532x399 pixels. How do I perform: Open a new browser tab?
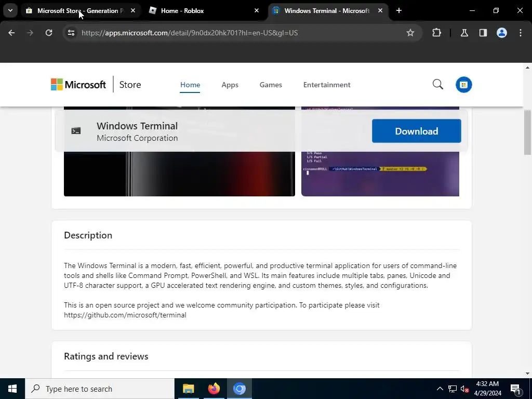pos(399,11)
